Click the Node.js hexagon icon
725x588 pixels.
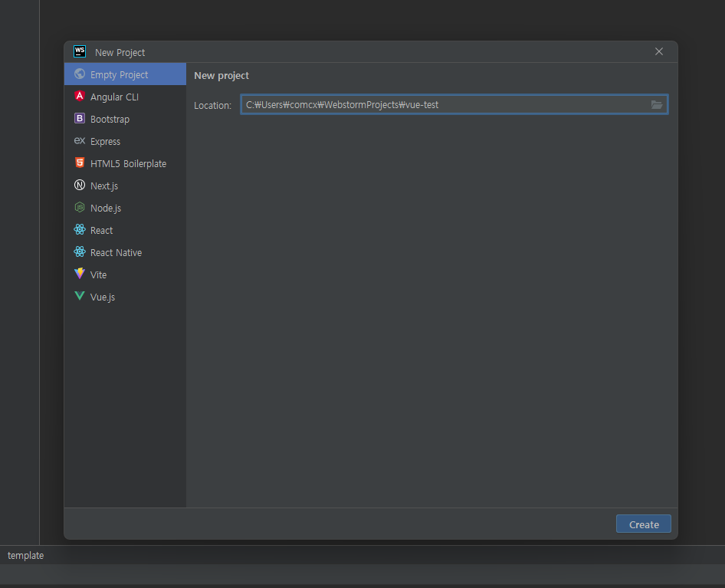click(80, 207)
